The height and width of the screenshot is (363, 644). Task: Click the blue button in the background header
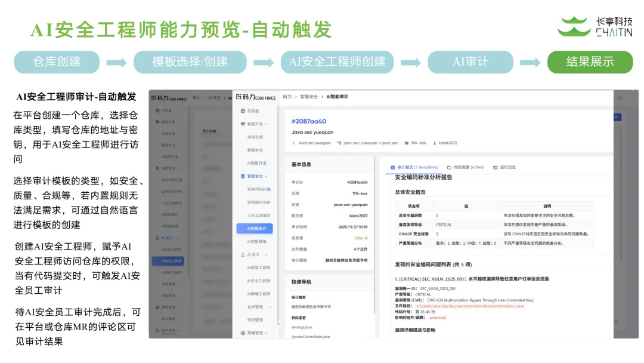click(617, 117)
